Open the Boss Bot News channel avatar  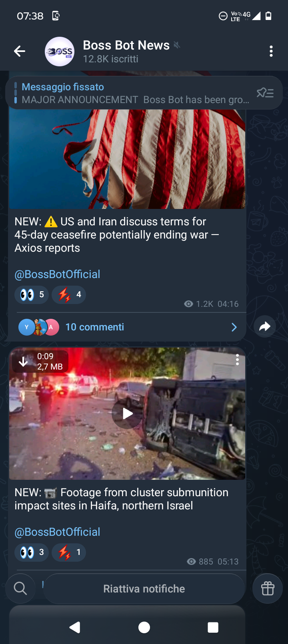click(60, 52)
